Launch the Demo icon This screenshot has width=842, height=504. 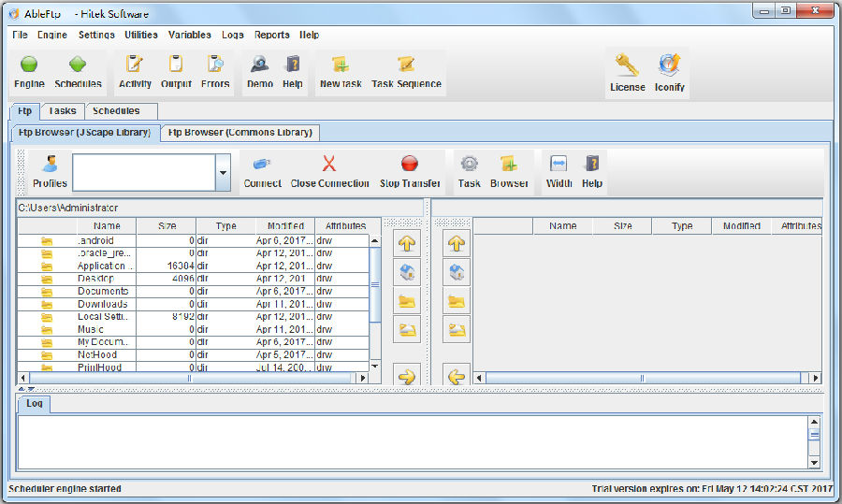point(260,64)
